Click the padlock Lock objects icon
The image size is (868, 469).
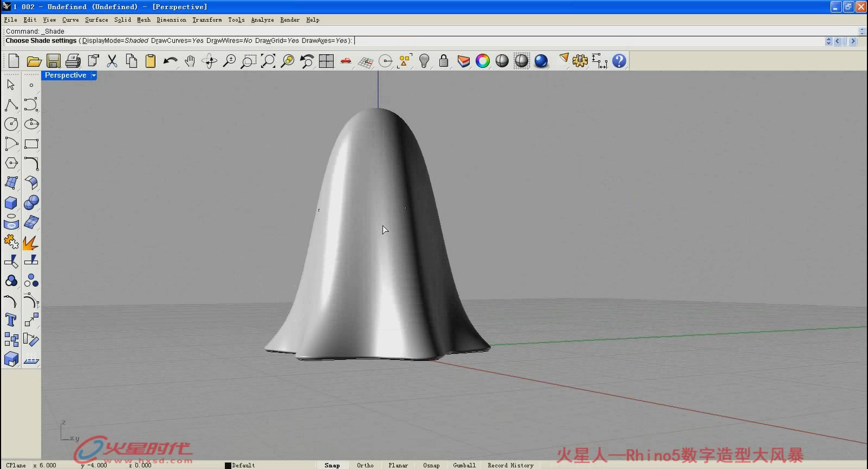click(x=444, y=61)
